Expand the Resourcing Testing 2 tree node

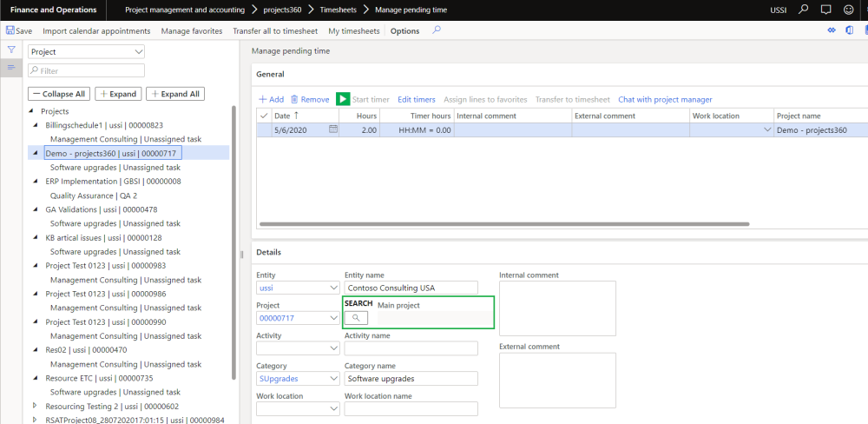tap(36, 406)
